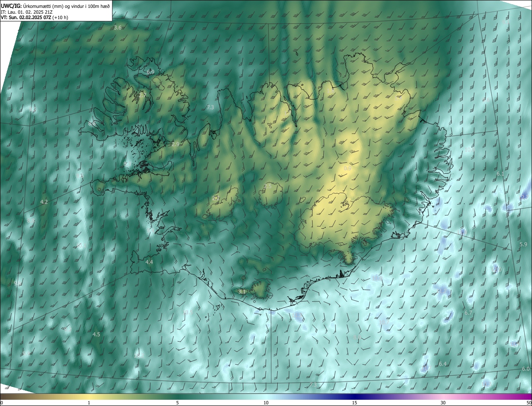Click the 1 tick on color scale
The image size is (532, 406).
[x=89, y=403]
